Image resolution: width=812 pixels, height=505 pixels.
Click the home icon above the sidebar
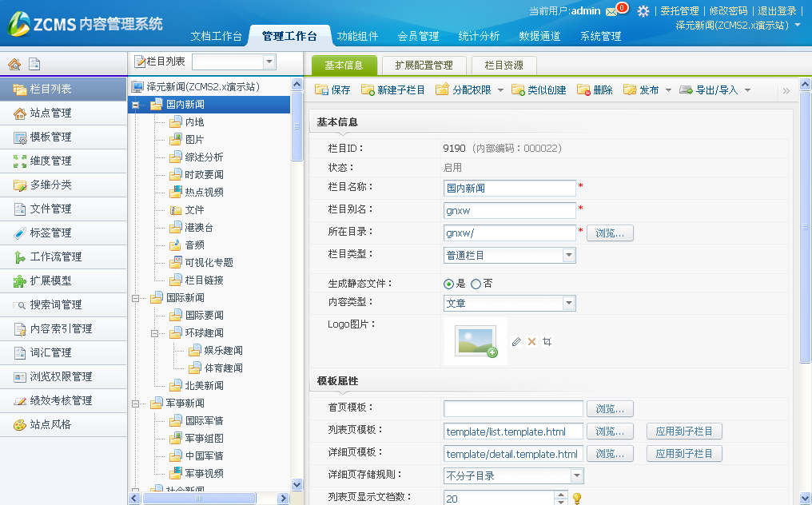tap(14, 64)
